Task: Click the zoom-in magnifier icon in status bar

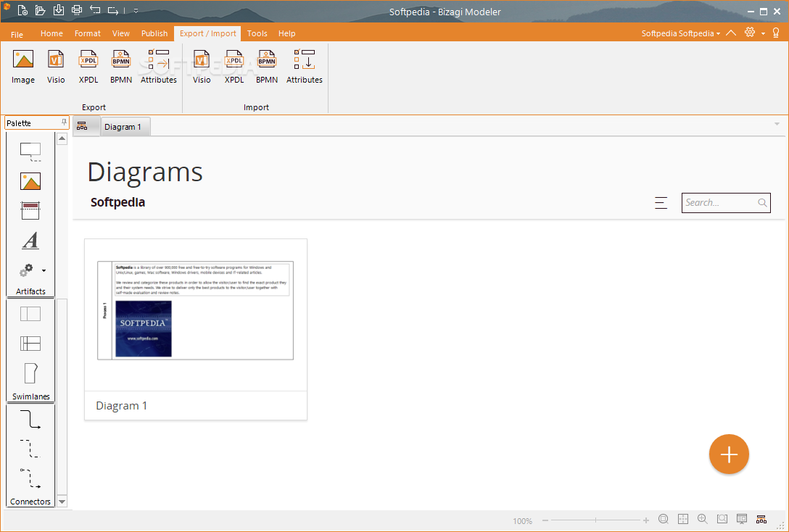Action: 703,519
